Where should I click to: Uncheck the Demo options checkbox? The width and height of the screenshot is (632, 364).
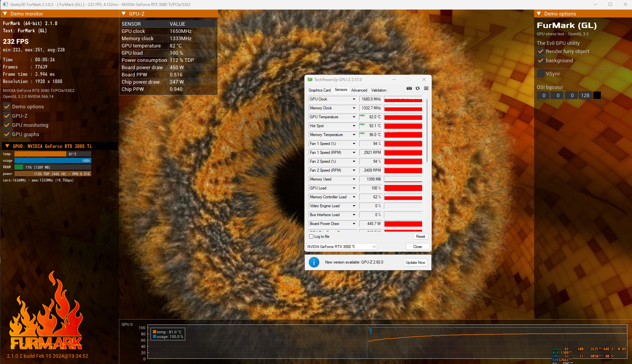(7, 107)
